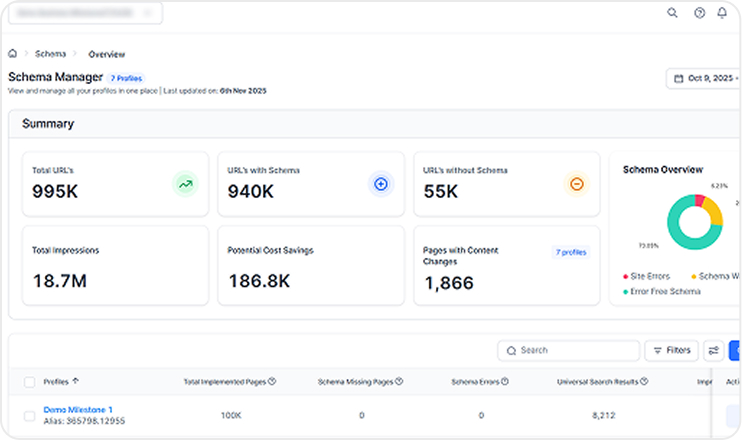Open the account selector dropdown at top
Viewport: 742px width, 440px height.
point(85,13)
